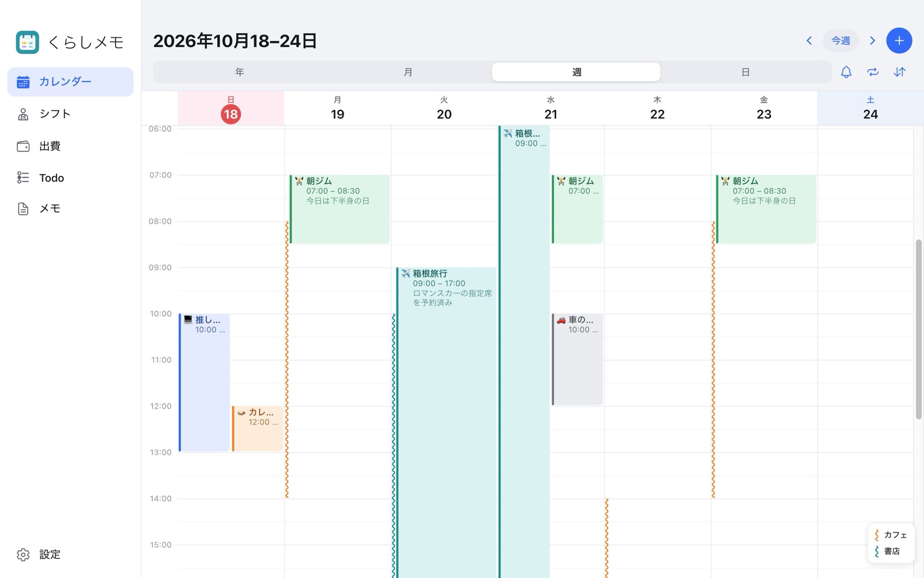
Task: Open Sunday's 推し event at 10:00
Action: point(204,383)
